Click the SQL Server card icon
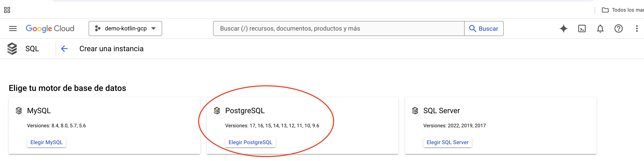This screenshot has height=161, width=644. click(x=415, y=110)
